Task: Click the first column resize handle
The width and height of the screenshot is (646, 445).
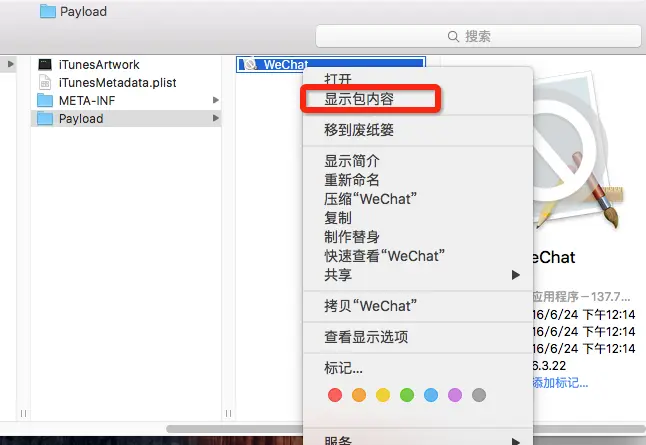Action: (23, 413)
